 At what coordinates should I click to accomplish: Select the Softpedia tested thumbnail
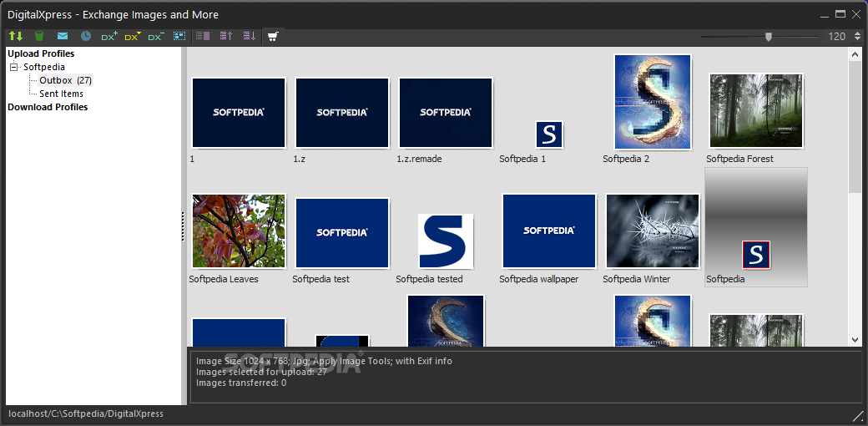click(x=446, y=241)
